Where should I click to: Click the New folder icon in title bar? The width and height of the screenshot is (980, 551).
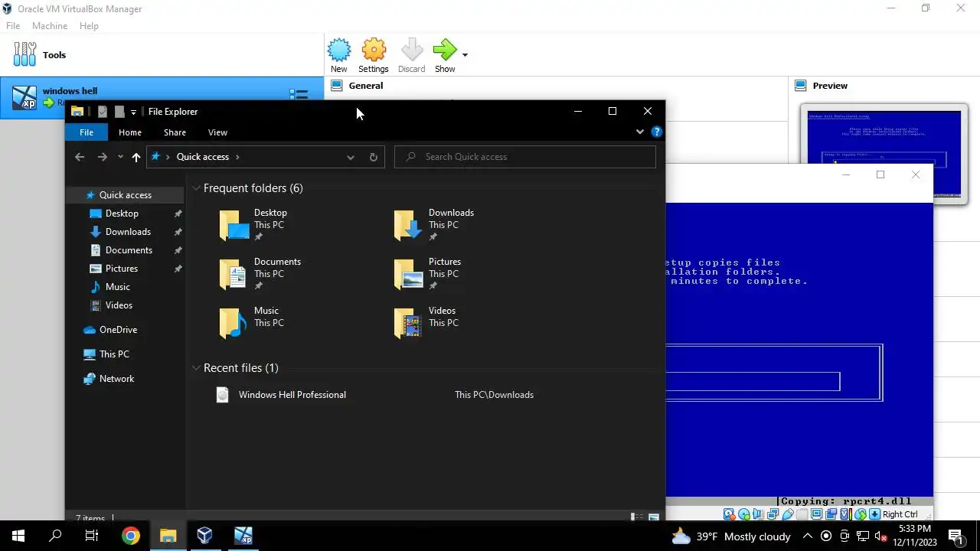(119, 112)
